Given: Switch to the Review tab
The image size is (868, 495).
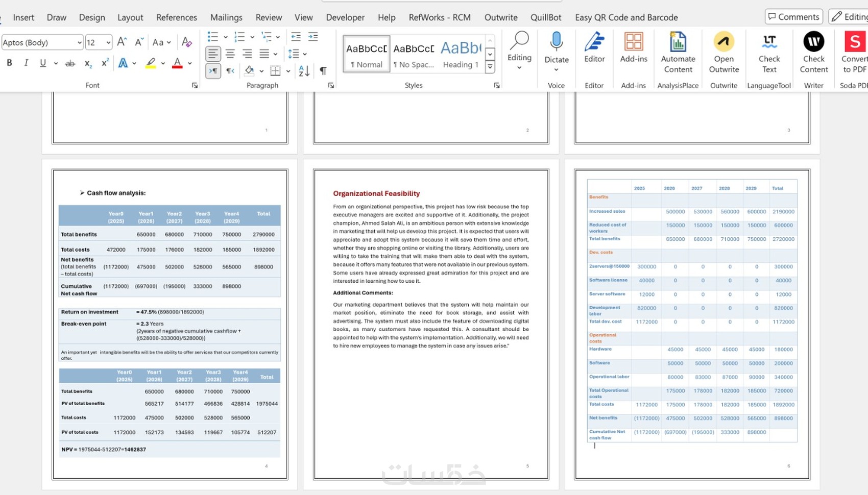Looking at the screenshot, I should (x=269, y=17).
